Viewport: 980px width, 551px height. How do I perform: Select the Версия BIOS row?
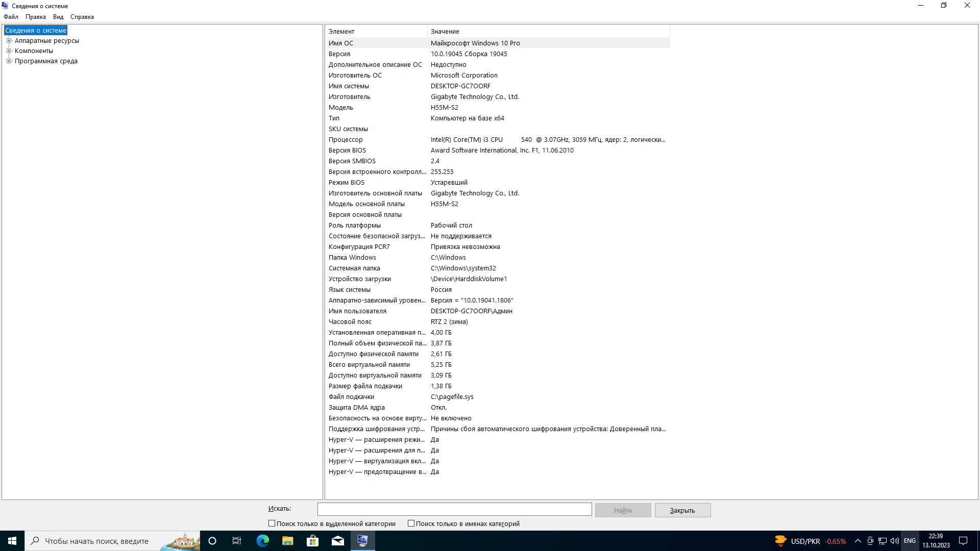pyautogui.click(x=498, y=151)
